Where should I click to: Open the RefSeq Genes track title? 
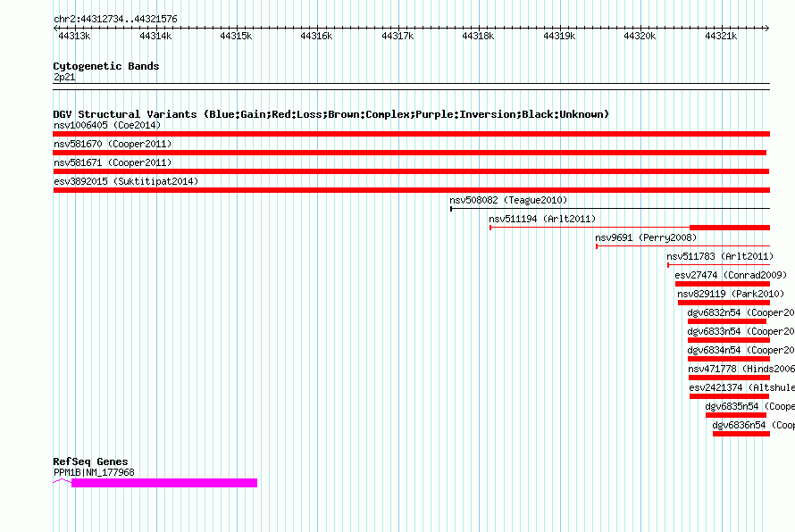tap(90, 461)
